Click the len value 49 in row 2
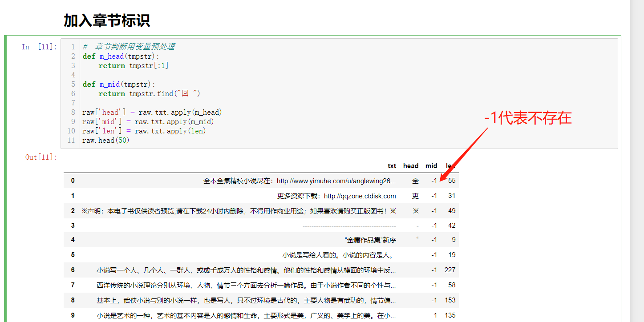This screenshot has width=644, height=322. pyautogui.click(x=452, y=210)
